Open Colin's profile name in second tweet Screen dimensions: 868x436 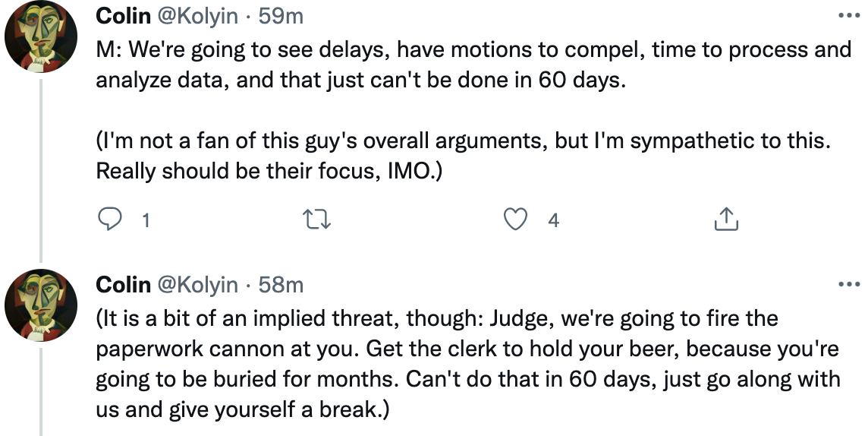(124, 285)
